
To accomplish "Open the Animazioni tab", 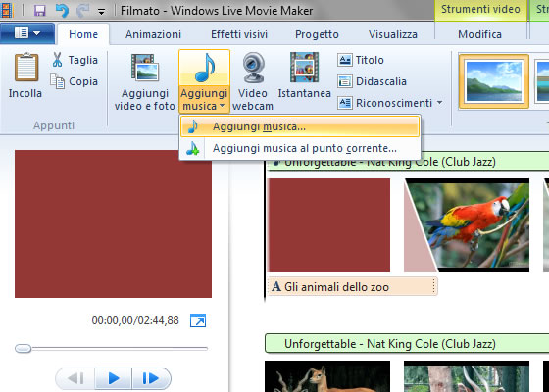I will tap(153, 34).
